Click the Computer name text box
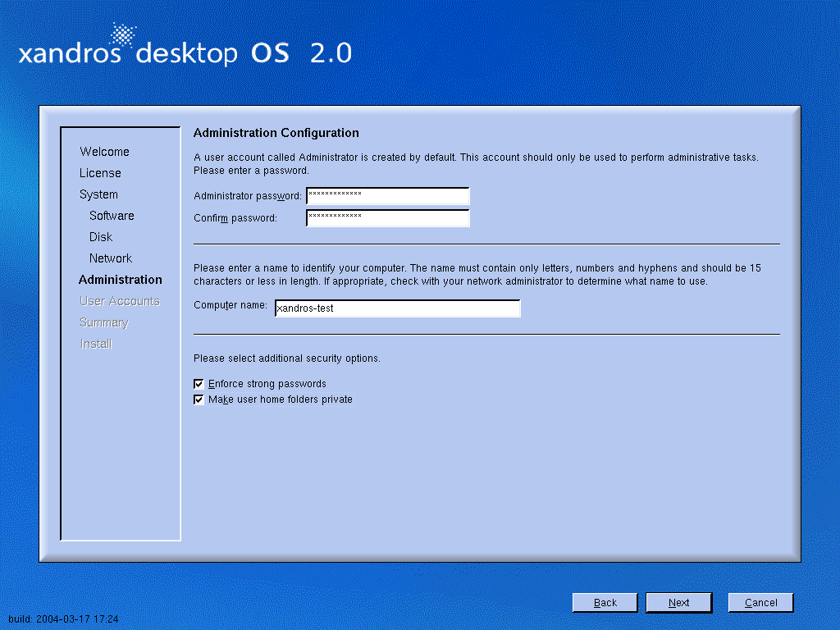The height and width of the screenshot is (630, 840). click(397, 308)
